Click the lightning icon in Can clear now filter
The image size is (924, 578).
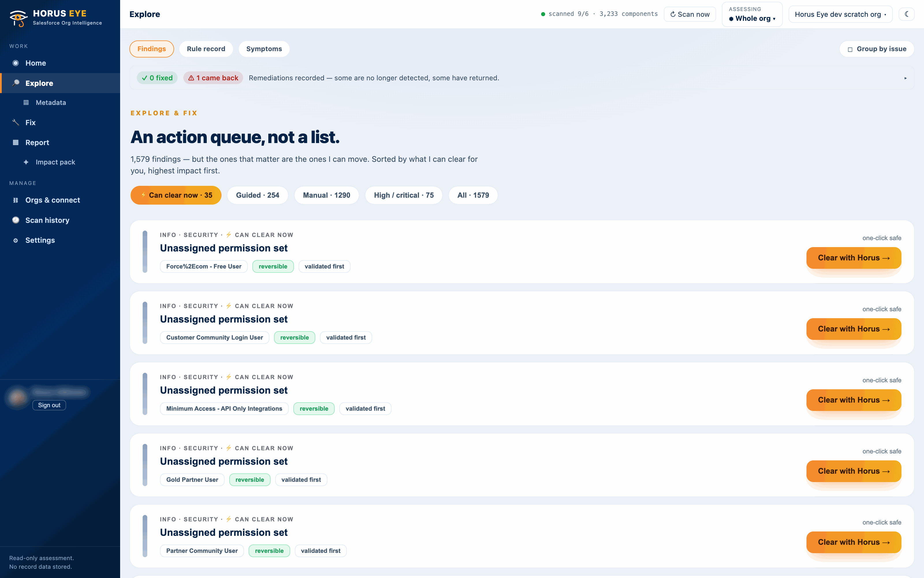click(x=143, y=195)
